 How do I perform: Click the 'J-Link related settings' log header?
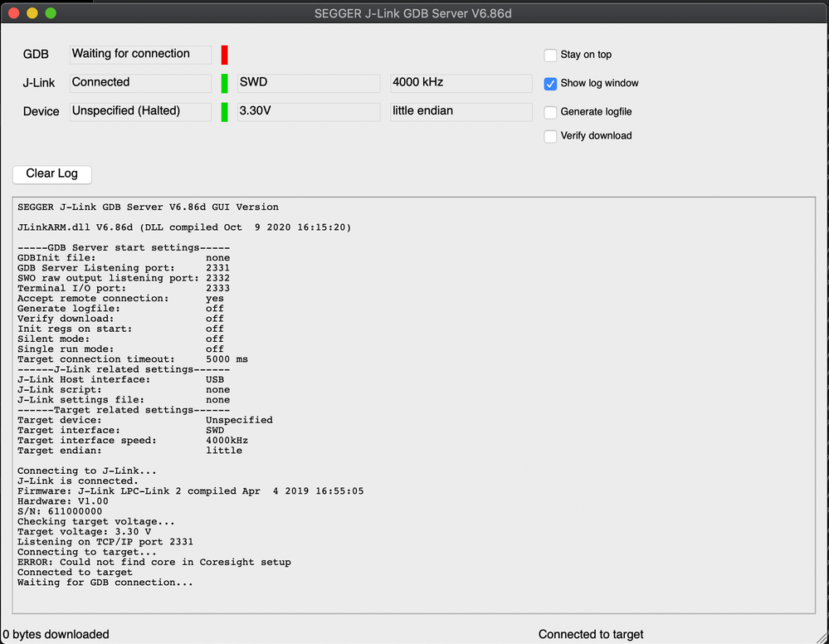click(x=124, y=369)
